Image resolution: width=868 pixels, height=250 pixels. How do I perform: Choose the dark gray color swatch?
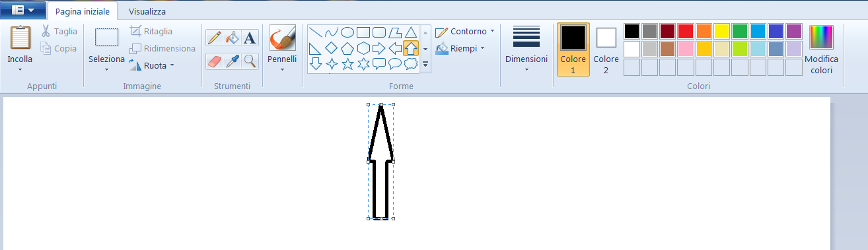649,31
